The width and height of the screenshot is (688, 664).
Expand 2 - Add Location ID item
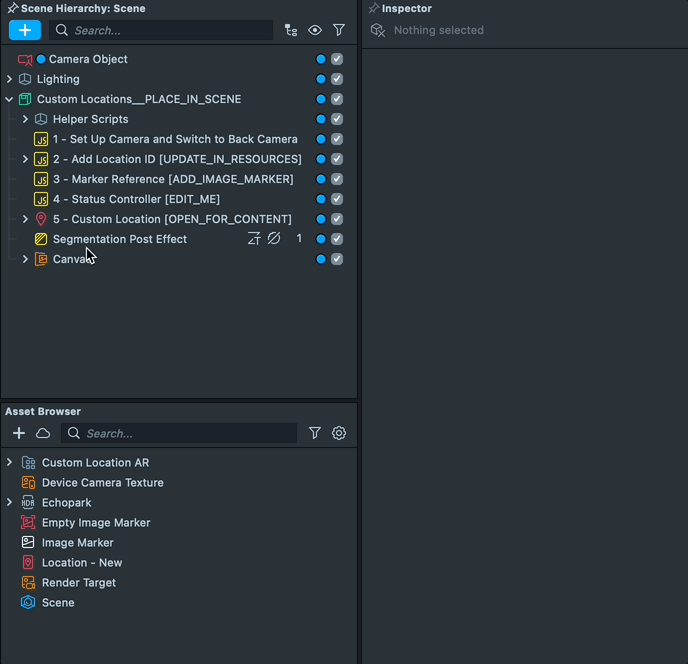pyautogui.click(x=25, y=159)
